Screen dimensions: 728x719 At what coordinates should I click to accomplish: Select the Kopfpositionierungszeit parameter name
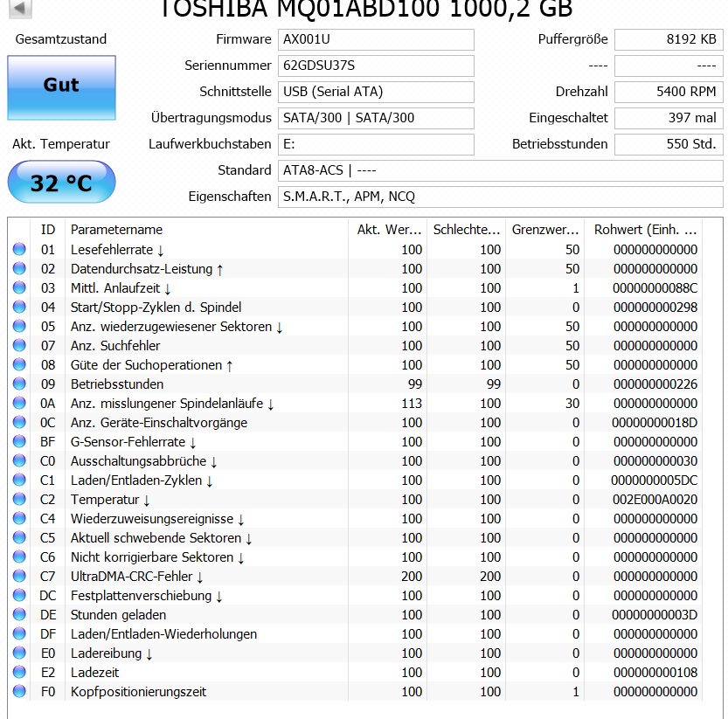tap(138, 692)
